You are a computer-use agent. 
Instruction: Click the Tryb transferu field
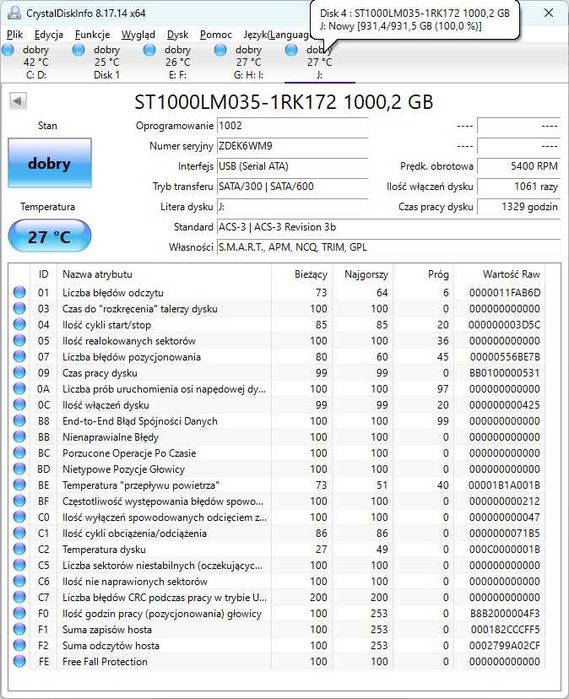tap(292, 187)
